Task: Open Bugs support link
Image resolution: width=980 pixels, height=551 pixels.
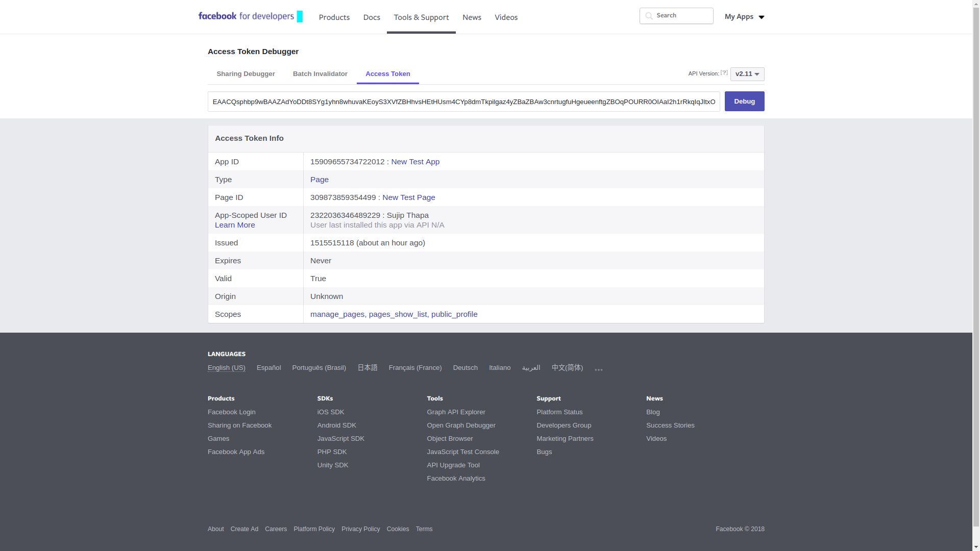Action: 544,452
